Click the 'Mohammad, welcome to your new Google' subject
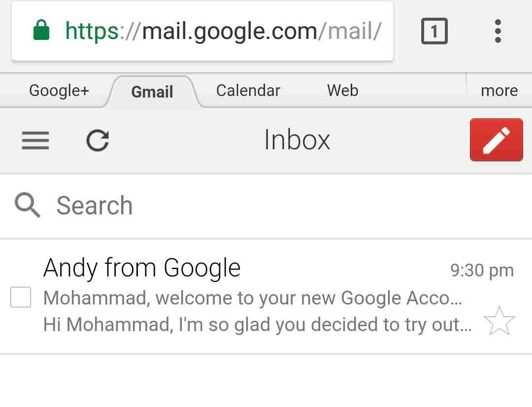The width and height of the screenshot is (532, 407). (252, 298)
